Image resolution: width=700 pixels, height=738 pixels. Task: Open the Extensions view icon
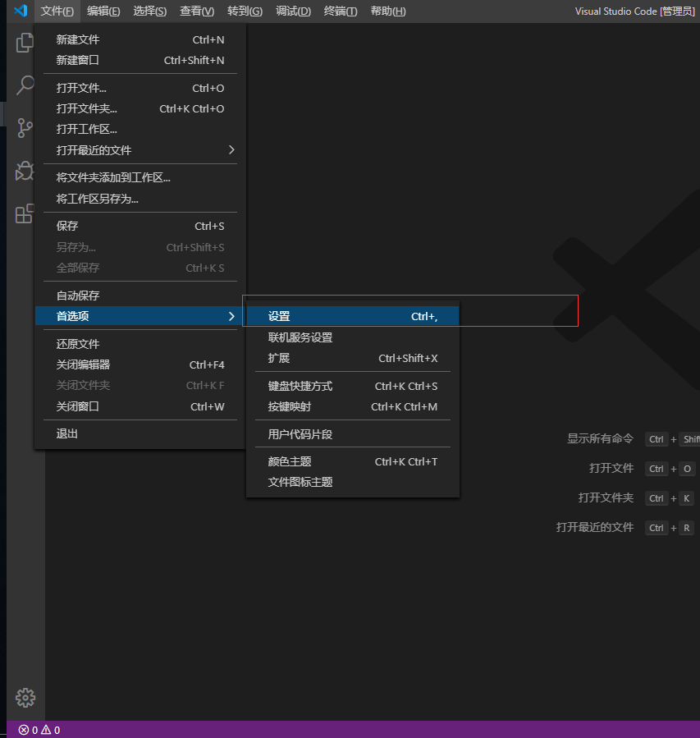(x=25, y=213)
